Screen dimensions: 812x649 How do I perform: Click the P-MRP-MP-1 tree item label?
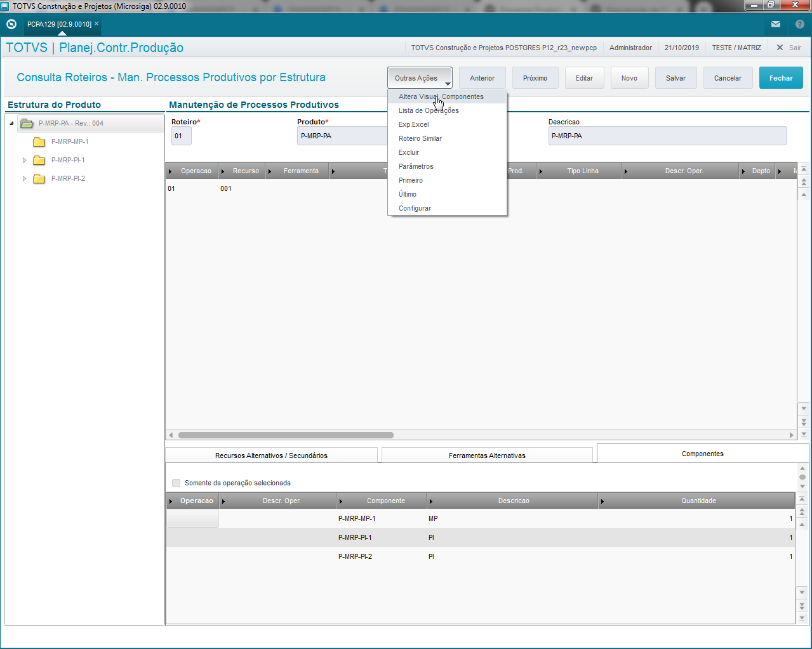coord(70,141)
